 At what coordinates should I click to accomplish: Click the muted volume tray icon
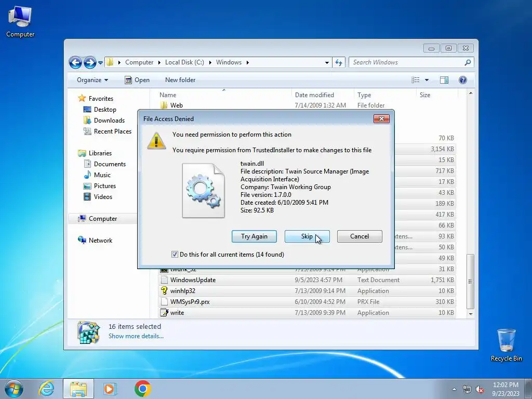pos(480,390)
